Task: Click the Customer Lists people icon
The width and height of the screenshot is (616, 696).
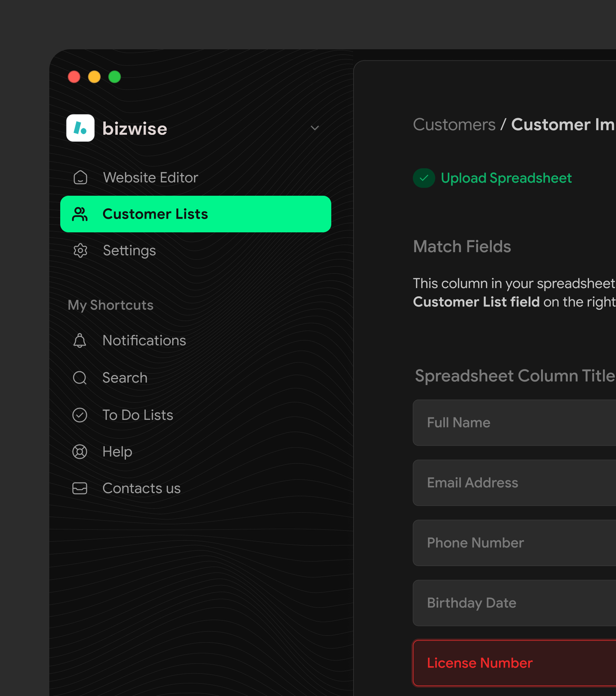Action: tap(80, 214)
